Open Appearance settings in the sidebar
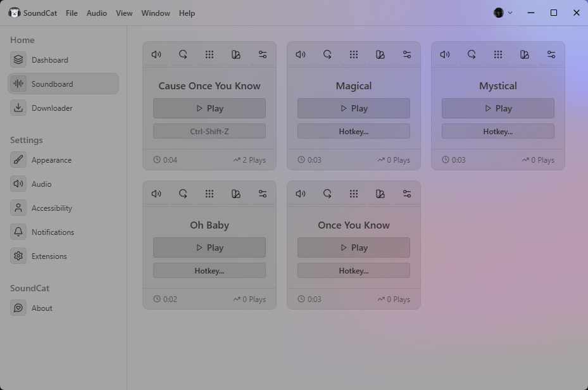Screen dimensions: 588x390 [x=51, y=160]
